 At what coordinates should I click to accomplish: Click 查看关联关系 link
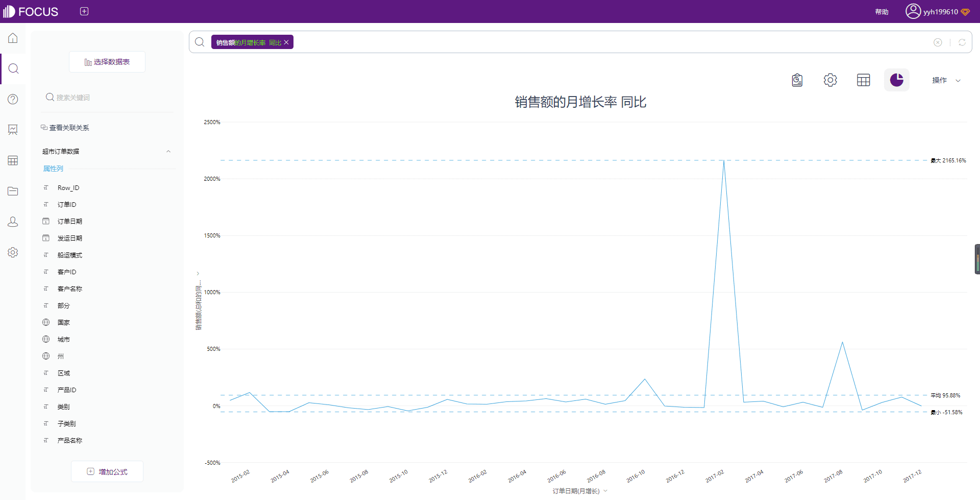[65, 128]
